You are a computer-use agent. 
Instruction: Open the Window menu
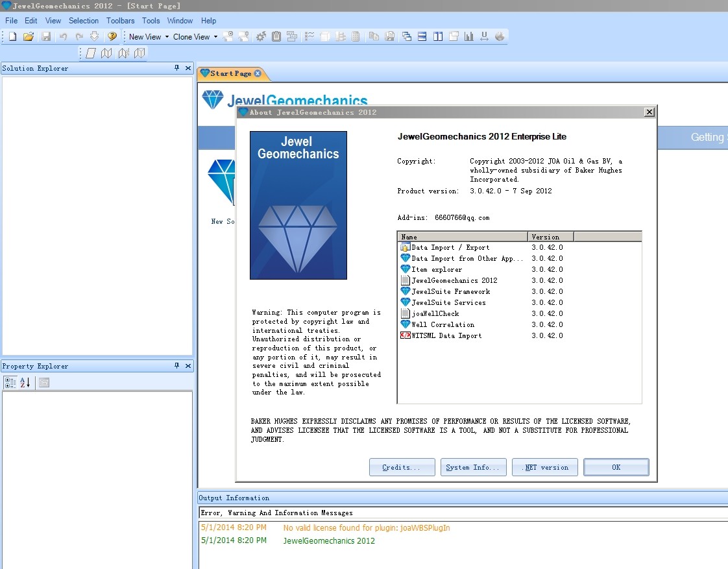click(x=180, y=20)
